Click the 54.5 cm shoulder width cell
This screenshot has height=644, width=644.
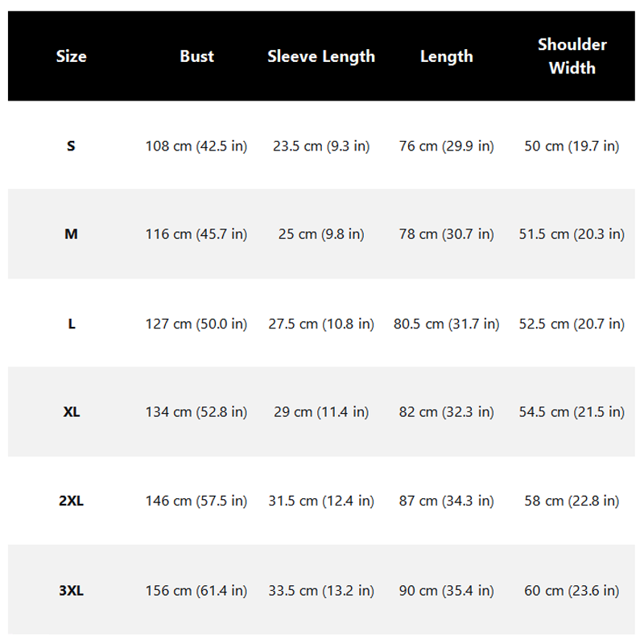click(x=572, y=411)
